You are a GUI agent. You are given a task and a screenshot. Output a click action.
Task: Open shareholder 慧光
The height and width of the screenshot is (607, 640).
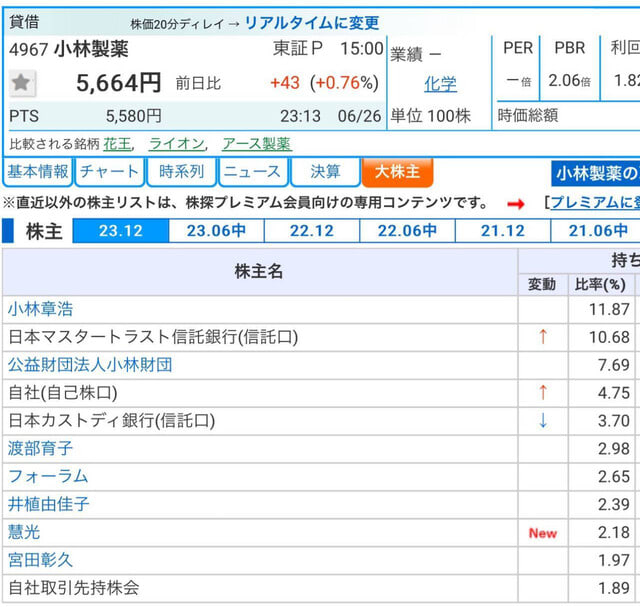click(x=24, y=532)
